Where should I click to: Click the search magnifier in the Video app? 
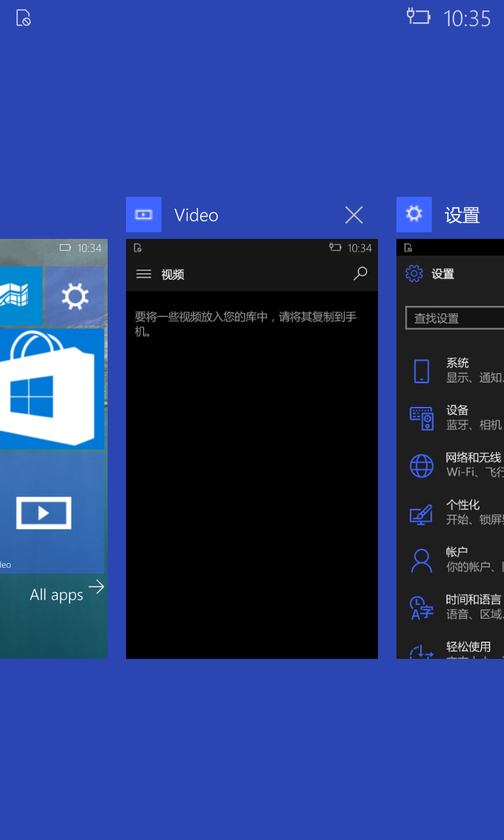pos(360,274)
